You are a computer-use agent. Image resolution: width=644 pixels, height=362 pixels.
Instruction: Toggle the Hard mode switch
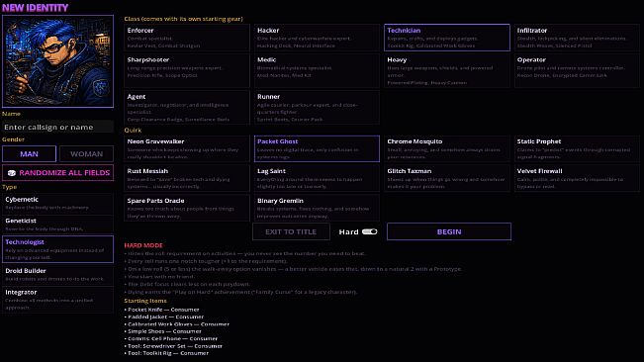370,231
